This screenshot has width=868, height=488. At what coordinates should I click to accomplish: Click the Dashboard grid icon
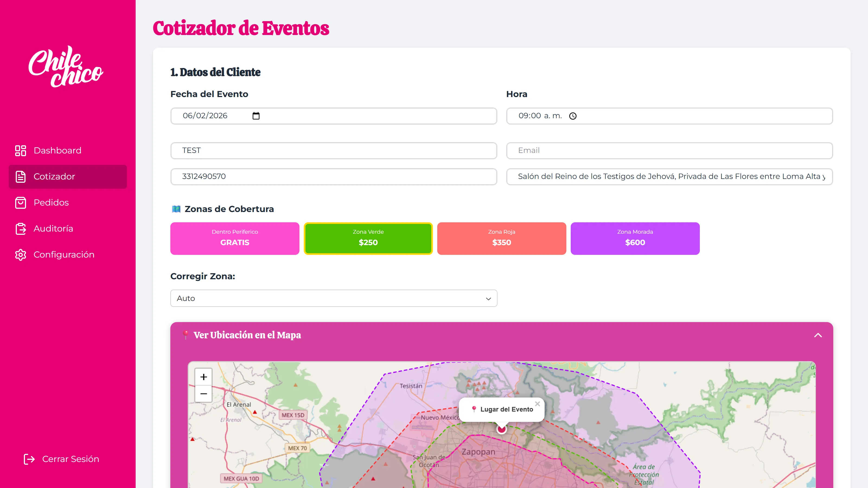21,150
